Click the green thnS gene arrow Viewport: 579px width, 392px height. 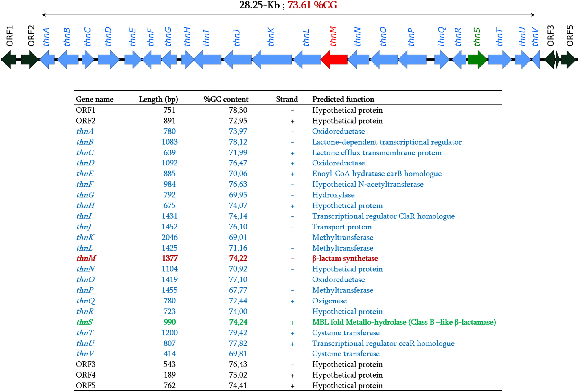[477, 60]
